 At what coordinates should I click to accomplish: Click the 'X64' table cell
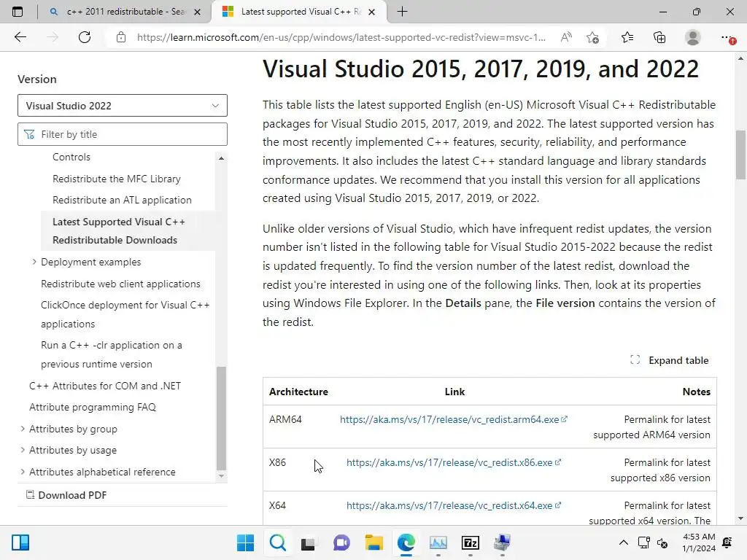(x=277, y=505)
